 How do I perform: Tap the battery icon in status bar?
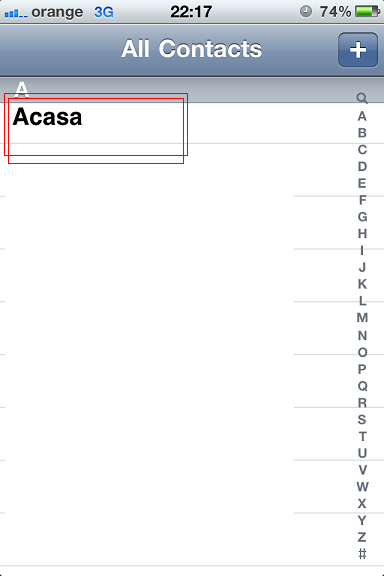[367, 11]
